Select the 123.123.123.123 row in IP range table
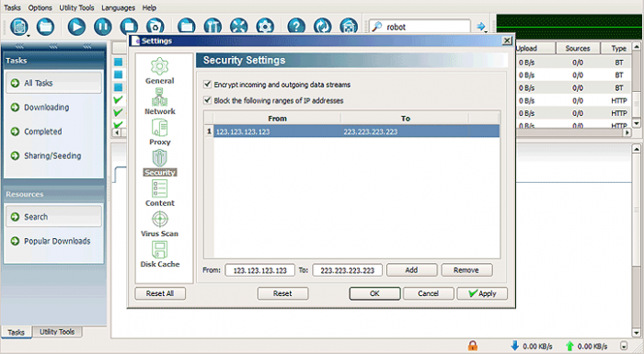 click(352, 131)
